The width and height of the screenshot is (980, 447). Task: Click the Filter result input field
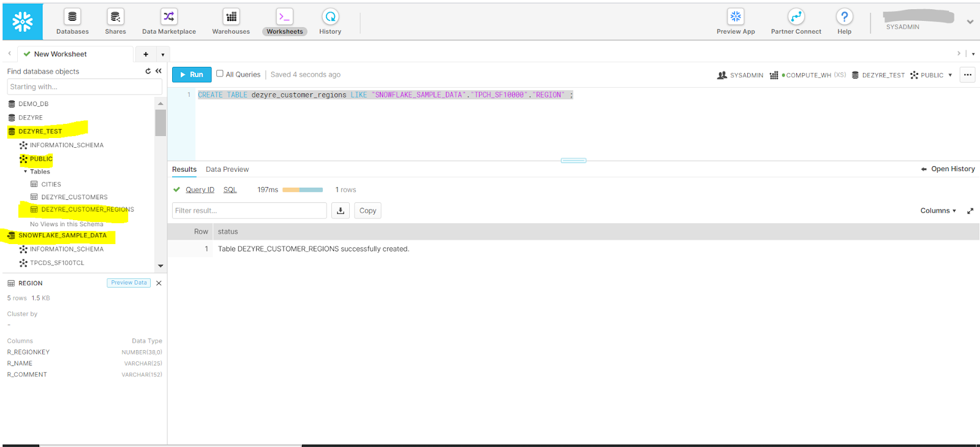pyautogui.click(x=249, y=211)
